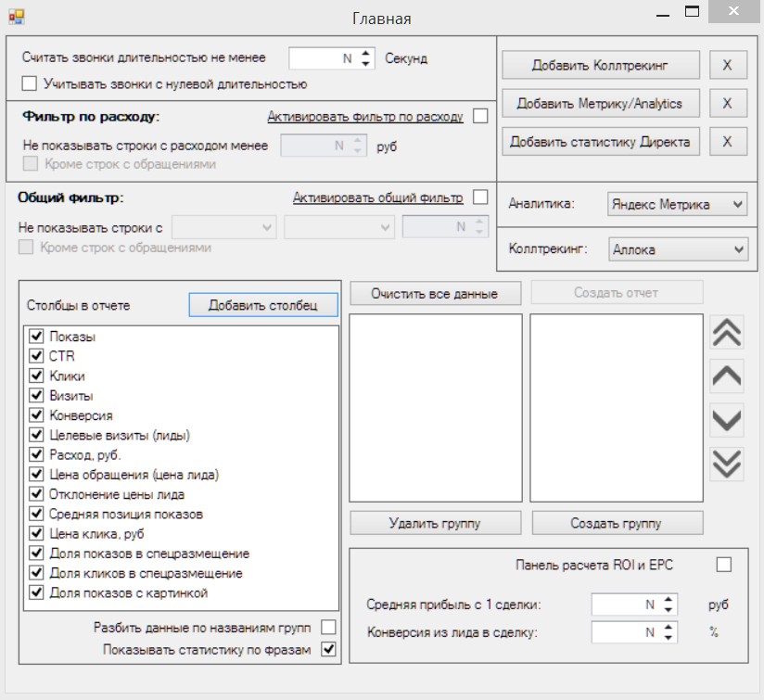
Task: Disable Показывать статистику по фразам
Action: click(x=328, y=649)
